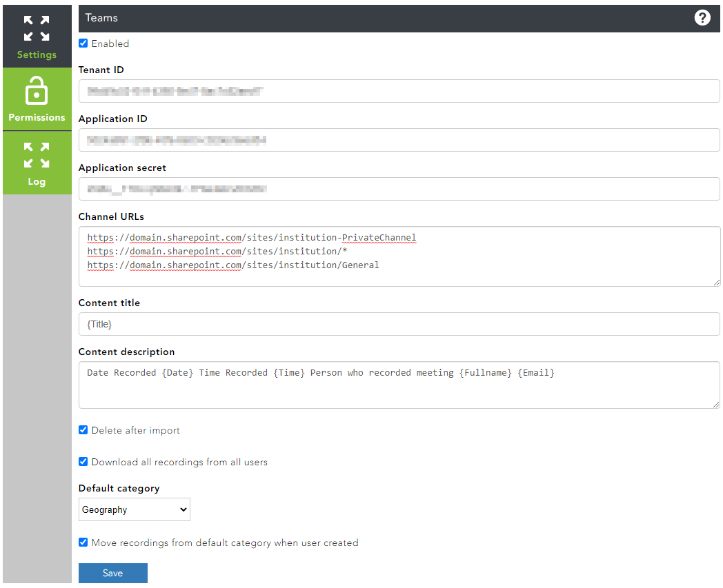Screen dimensions: 723x588
Task: Toggle the Enabled checkbox
Action: click(83, 43)
